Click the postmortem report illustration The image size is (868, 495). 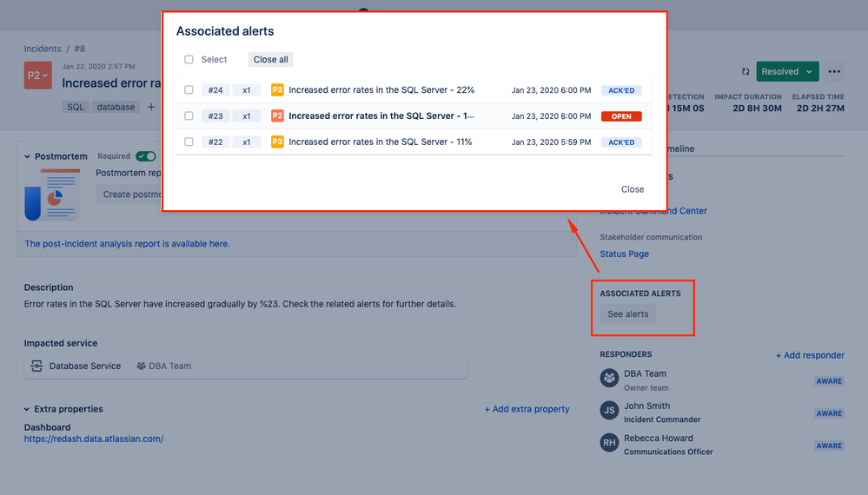point(52,195)
